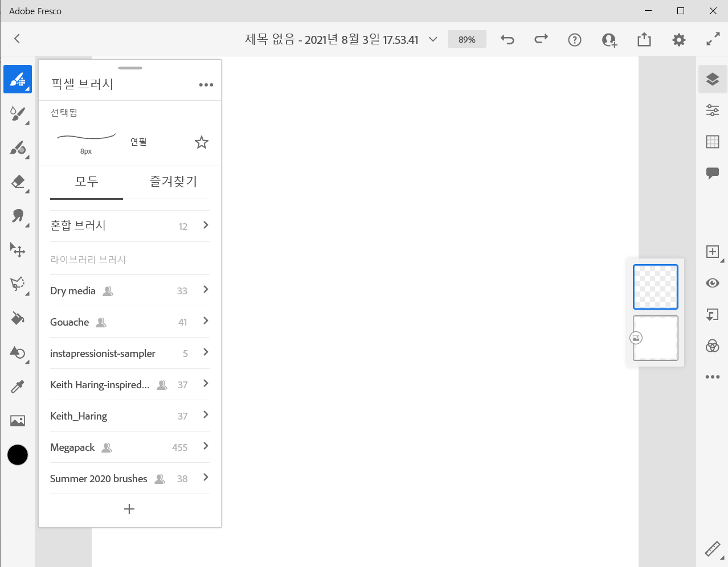Expand the Keith Haring-inspired brush library
The width and height of the screenshot is (728, 567).
pyautogui.click(x=130, y=384)
